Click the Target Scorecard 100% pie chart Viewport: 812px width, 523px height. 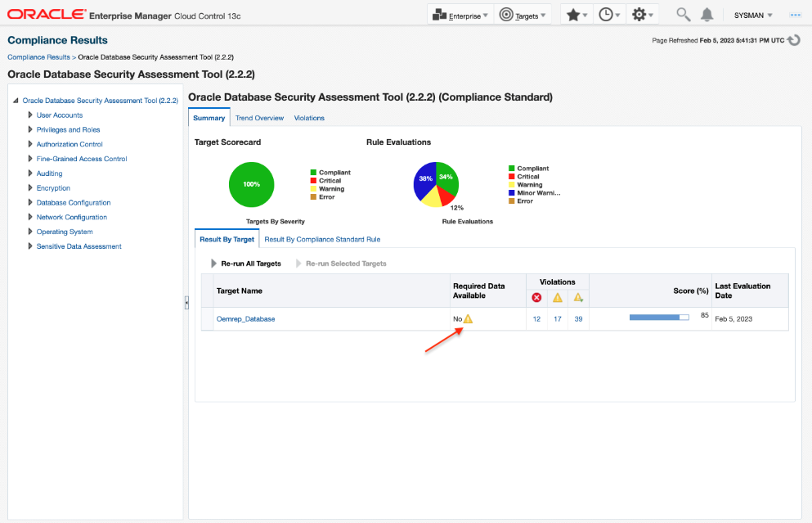point(251,184)
